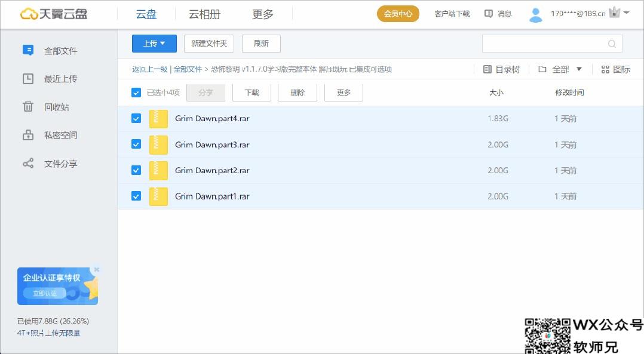Click the file name Grim Dawn.part4.rar
The width and height of the screenshot is (644, 354).
pos(212,119)
